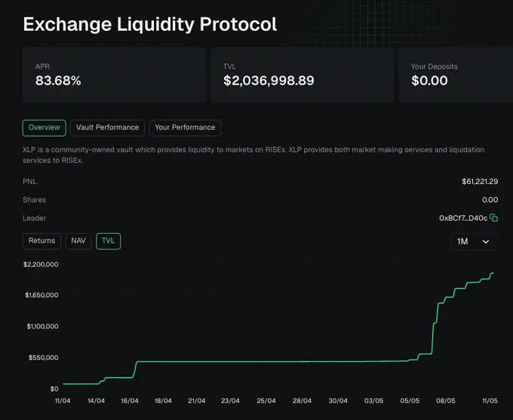This screenshot has height=420, width=513.
Task: Copy the leader address with the copy icon
Action: (x=493, y=218)
